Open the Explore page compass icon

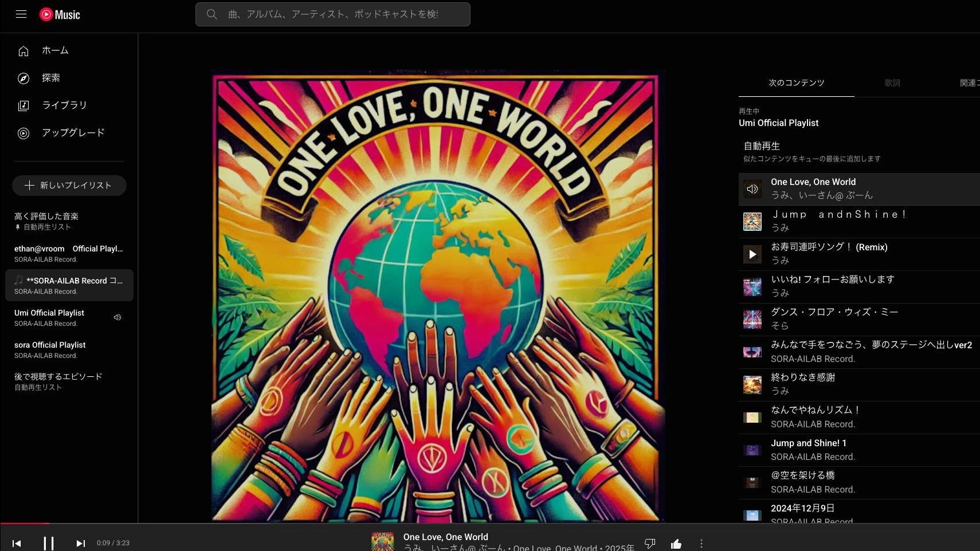pos(23,78)
